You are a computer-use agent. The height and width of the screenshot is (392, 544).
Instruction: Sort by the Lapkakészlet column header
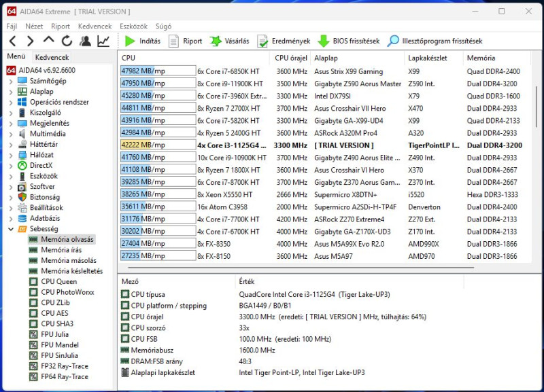coord(434,58)
